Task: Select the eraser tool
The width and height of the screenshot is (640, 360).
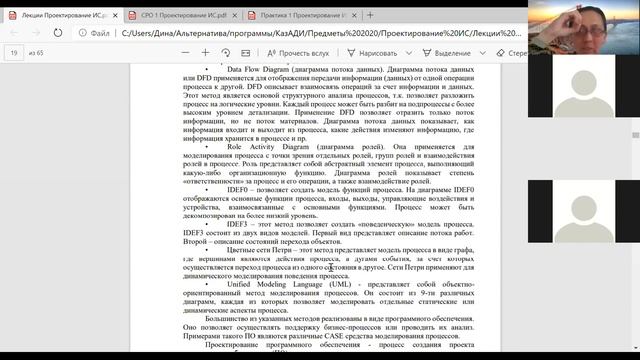Action: 512,53
